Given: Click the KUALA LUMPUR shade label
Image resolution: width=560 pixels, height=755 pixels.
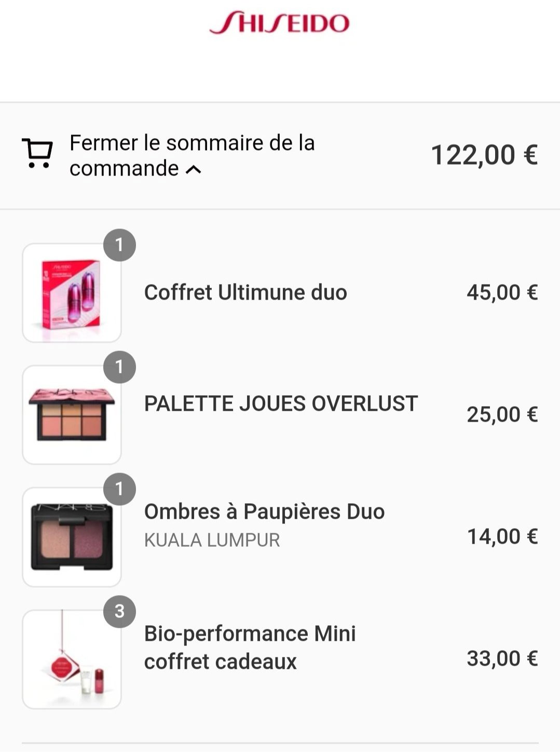Looking at the screenshot, I should coord(212,540).
